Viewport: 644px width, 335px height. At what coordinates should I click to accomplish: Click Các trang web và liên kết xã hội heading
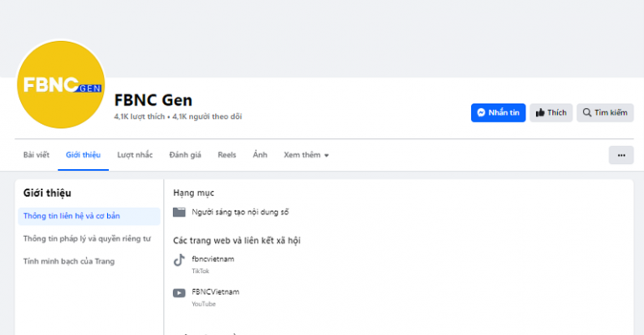(x=237, y=240)
